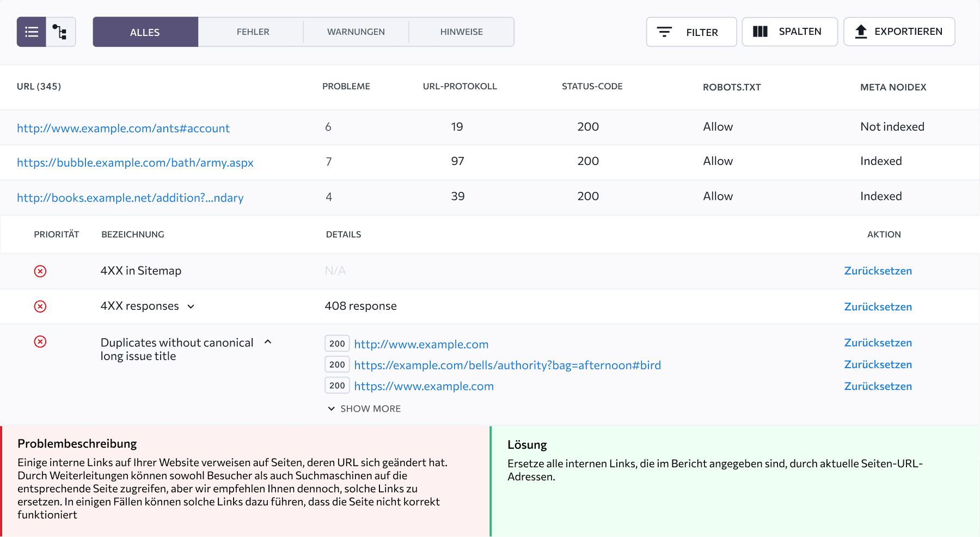
Task: Click Probleme value 6 for ants#account row
Action: point(328,127)
